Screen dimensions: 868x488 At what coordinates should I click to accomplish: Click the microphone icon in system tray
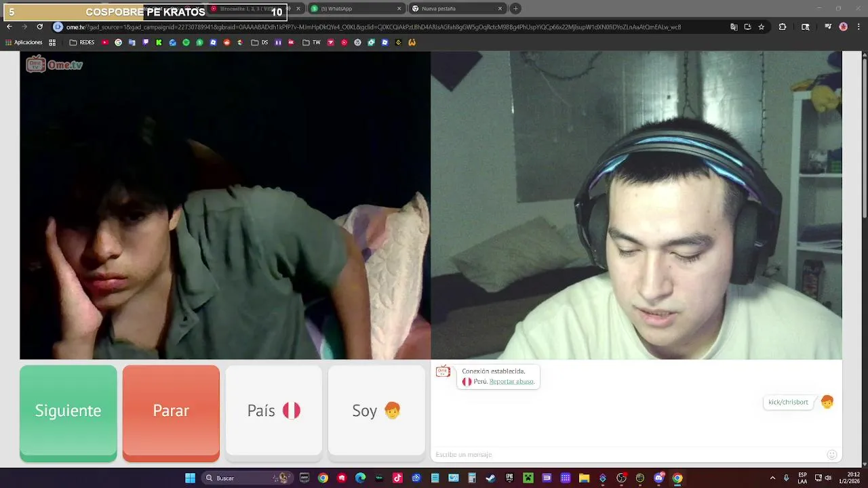click(x=786, y=478)
